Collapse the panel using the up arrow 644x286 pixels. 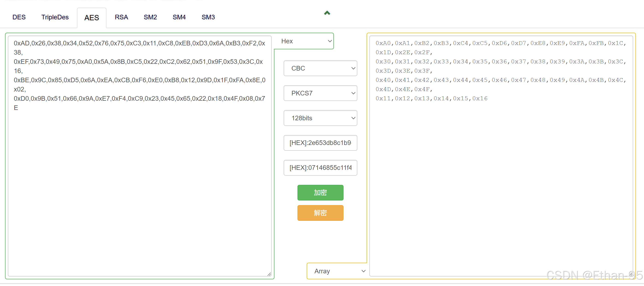click(327, 13)
